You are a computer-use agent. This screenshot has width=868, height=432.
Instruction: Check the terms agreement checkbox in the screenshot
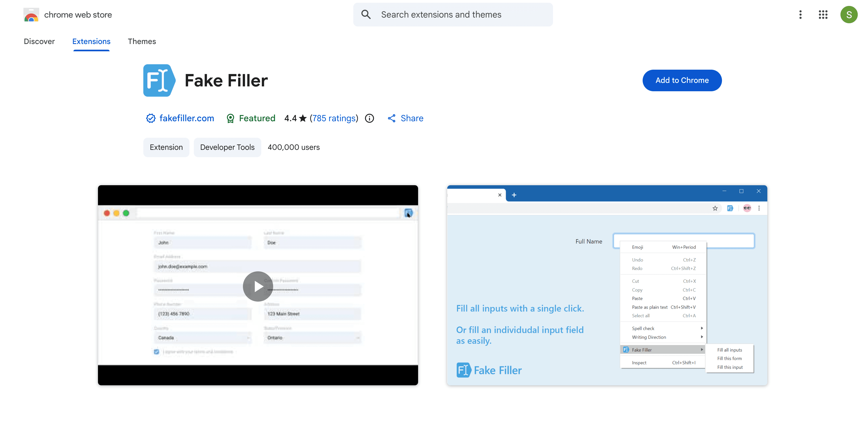click(156, 352)
